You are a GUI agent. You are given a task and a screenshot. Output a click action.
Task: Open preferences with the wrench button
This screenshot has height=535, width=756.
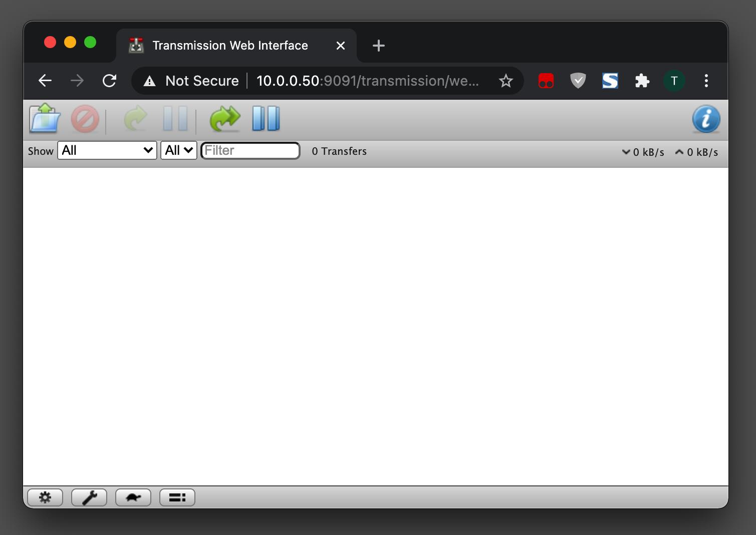tap(89, 497)
